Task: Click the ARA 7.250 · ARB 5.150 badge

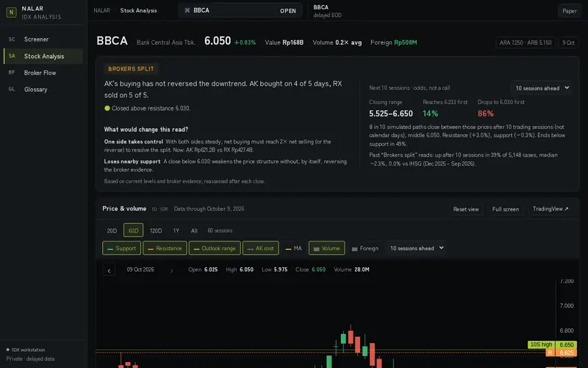Action: click(526, 43)
